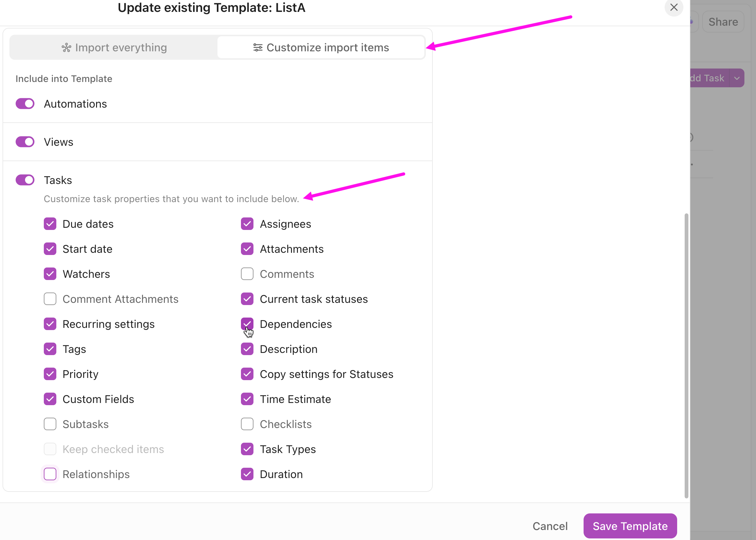Close the Update existing Template dialog

coord(674,7)
